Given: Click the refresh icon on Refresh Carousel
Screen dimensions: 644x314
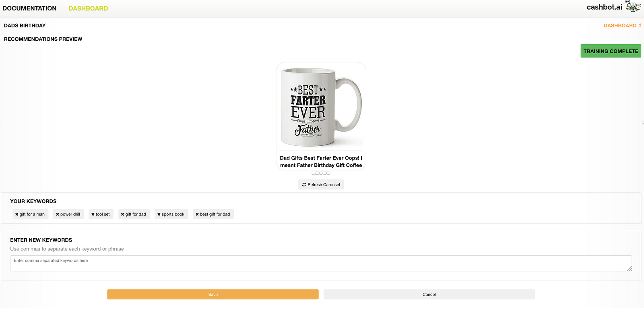Looking at the screenshot, I should (304, 185).
